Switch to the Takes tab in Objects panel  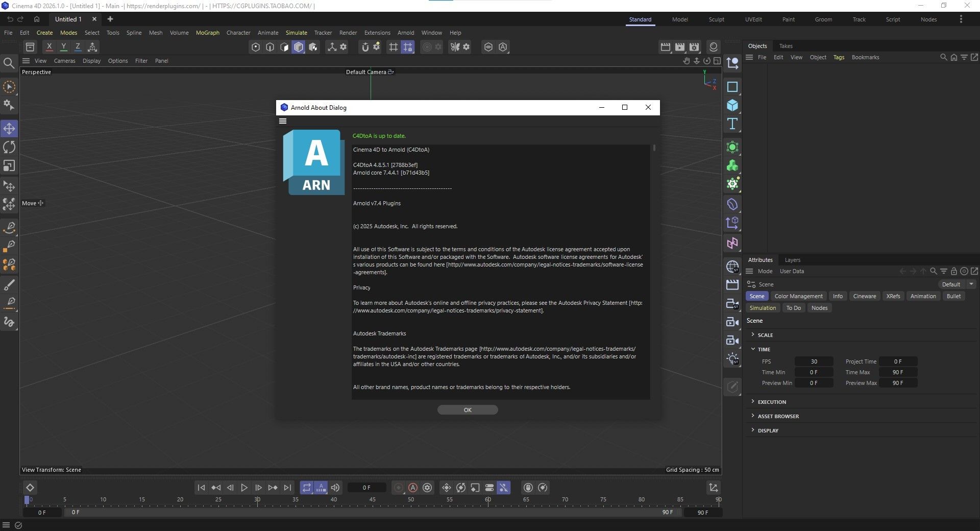[x=786, y=46]
